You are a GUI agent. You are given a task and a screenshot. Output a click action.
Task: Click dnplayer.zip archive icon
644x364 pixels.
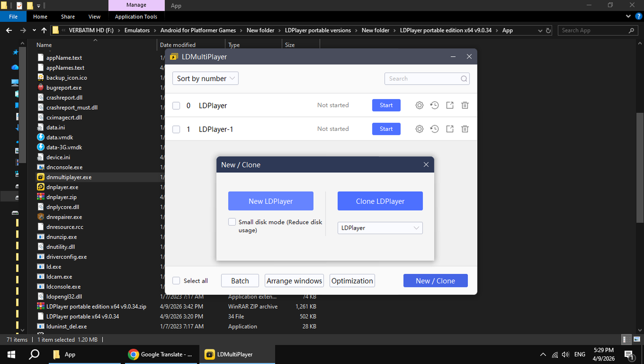click(41, 197)
